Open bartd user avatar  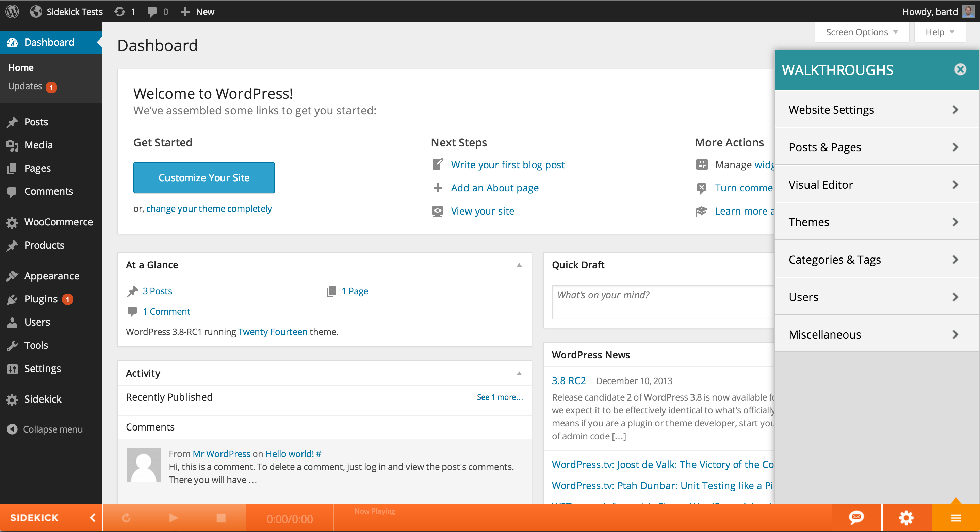pos(968,12)
